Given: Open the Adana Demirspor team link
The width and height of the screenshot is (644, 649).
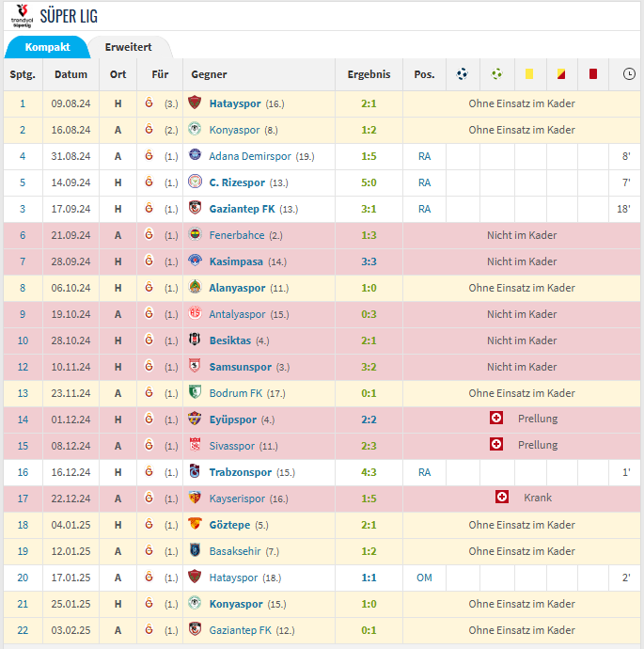Looking at the screenshot, I should (250, 156).
